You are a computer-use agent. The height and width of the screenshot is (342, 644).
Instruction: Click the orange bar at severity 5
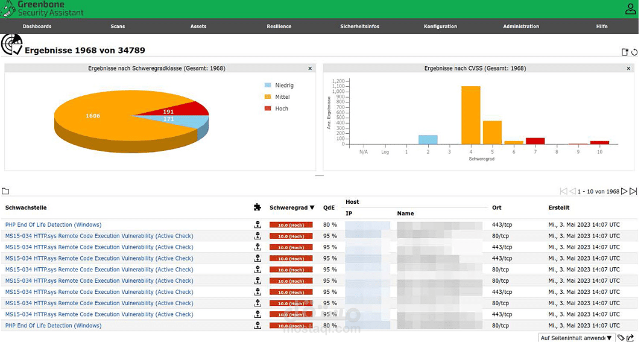492,132
